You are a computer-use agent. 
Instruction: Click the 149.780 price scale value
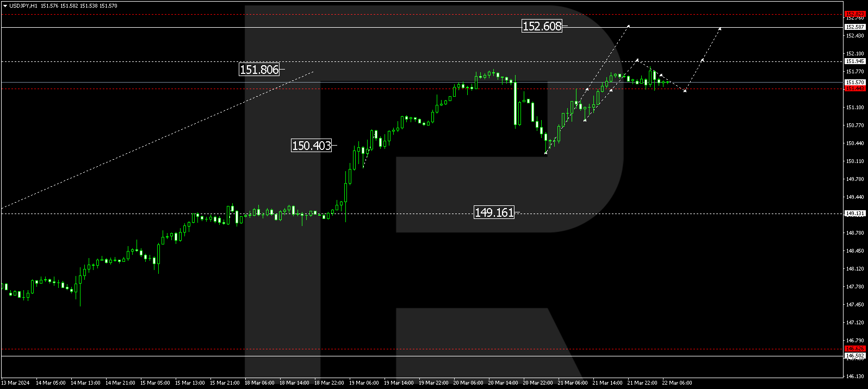click(x=855, y=179)
